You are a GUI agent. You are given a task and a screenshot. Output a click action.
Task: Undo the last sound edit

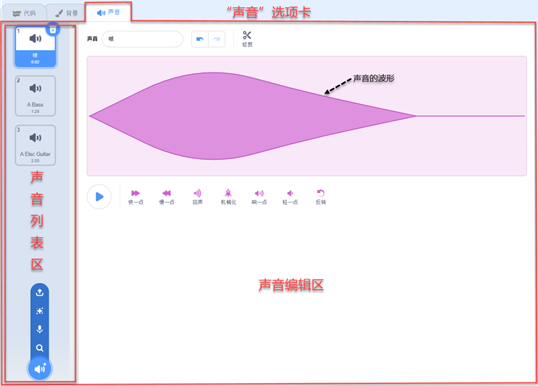[x=200, y=39]
